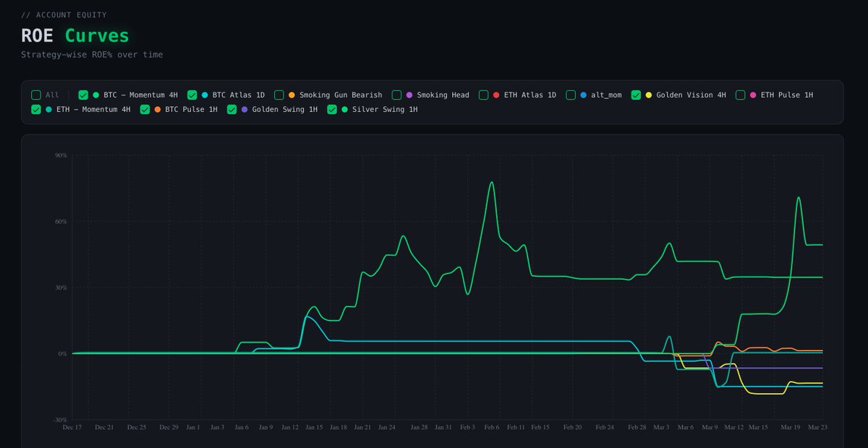Enable the ETH Pulse 1H checkbox

click(741, 95)
